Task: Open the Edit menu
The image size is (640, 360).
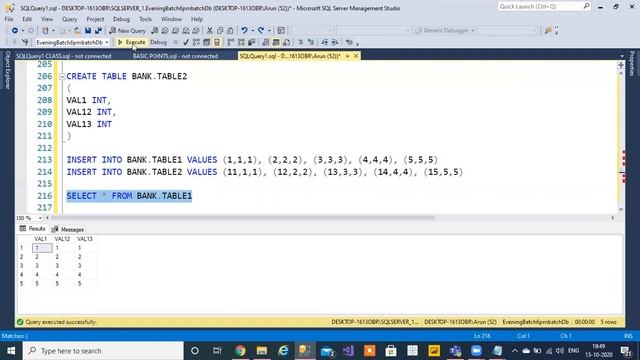Action: [27, 19]
